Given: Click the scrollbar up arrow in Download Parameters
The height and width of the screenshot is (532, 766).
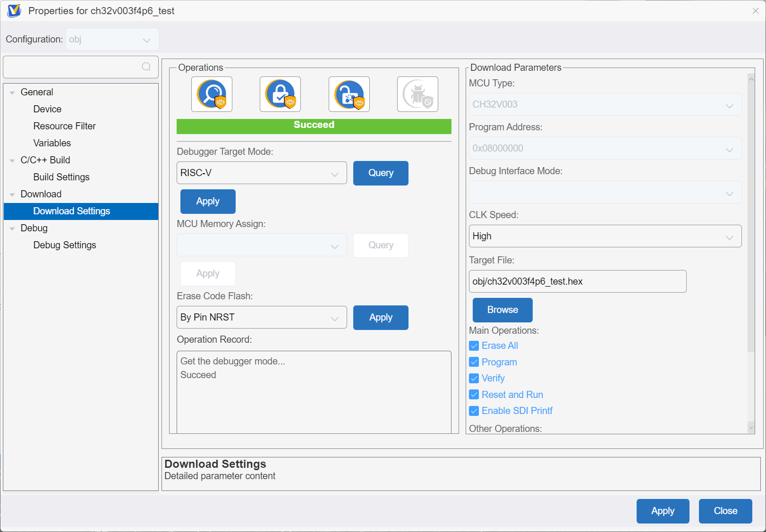Looking at the screenshot, I should (x=751, y=79).
